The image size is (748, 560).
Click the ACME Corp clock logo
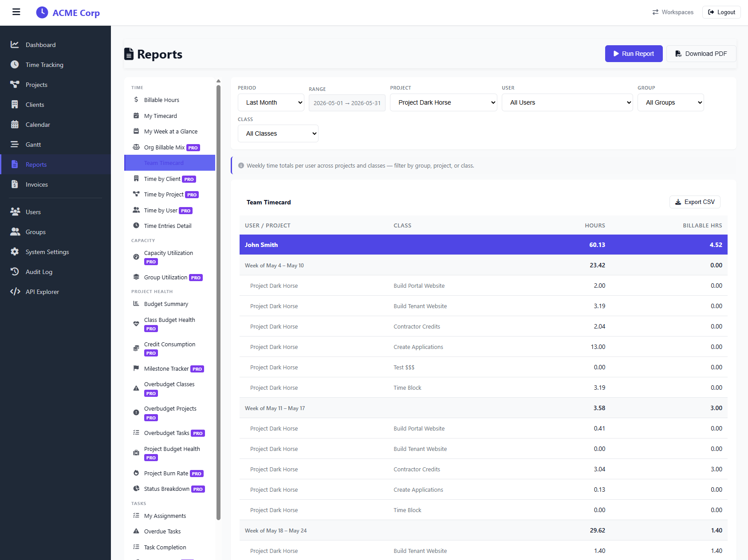(x=42, y=12)
